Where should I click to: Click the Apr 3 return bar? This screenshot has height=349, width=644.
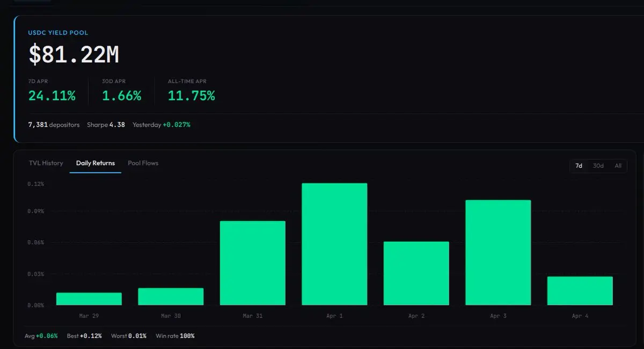click(498, 253)
